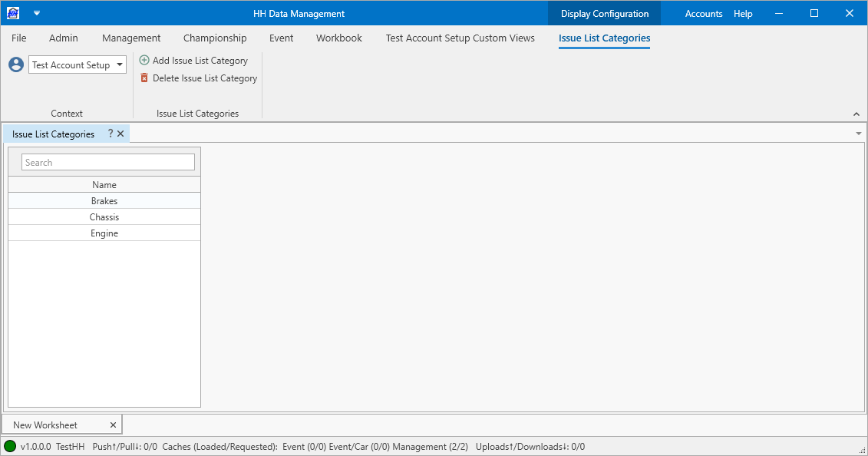Open the Championship ribbon tab

(x=215, y=38)
